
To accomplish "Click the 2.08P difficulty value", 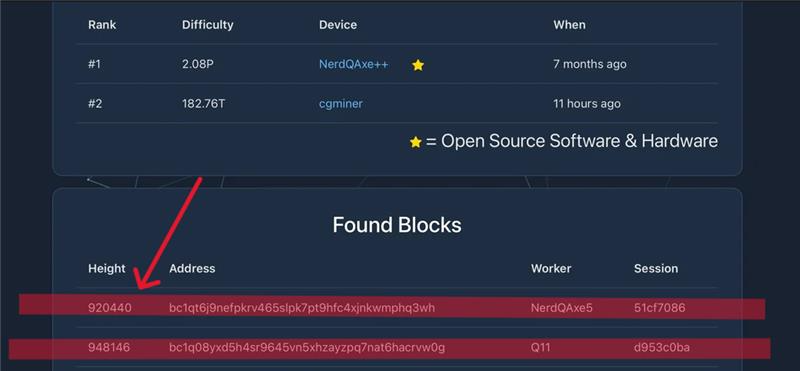I will 197,64.
